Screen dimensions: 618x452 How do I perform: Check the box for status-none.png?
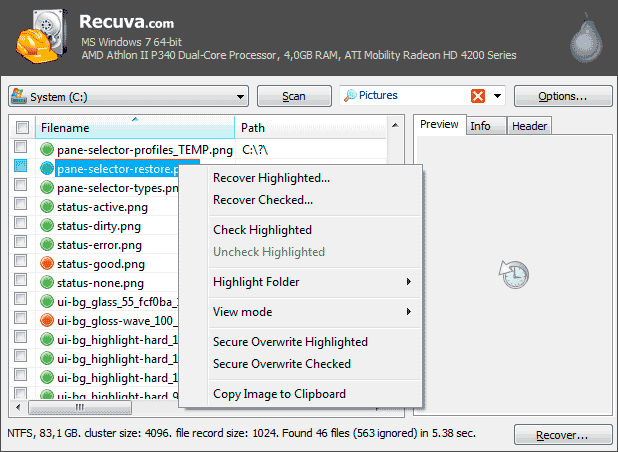click(x=20, y=280)
